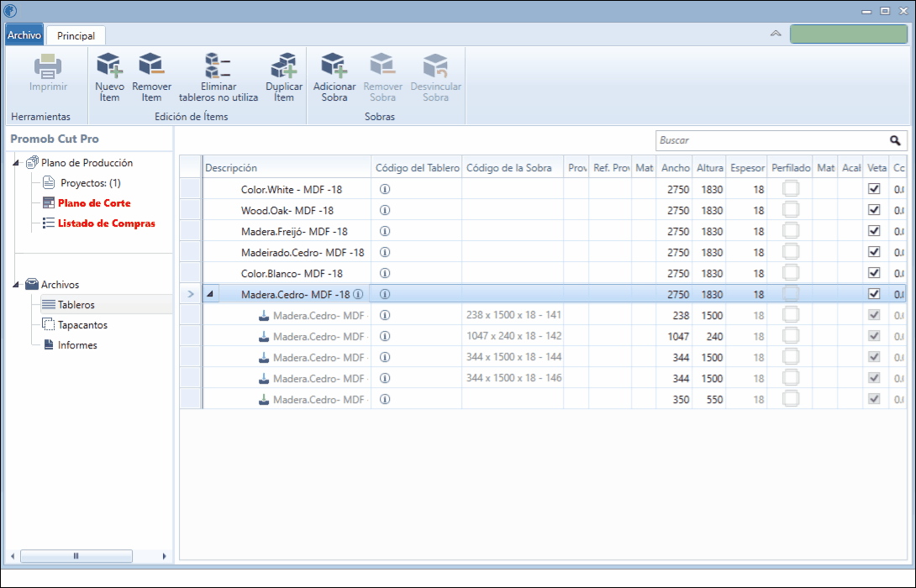Click info icon beside Madera.Cedro- MDF -18 description
Viewport: 916px width, 588px height.
358,294
